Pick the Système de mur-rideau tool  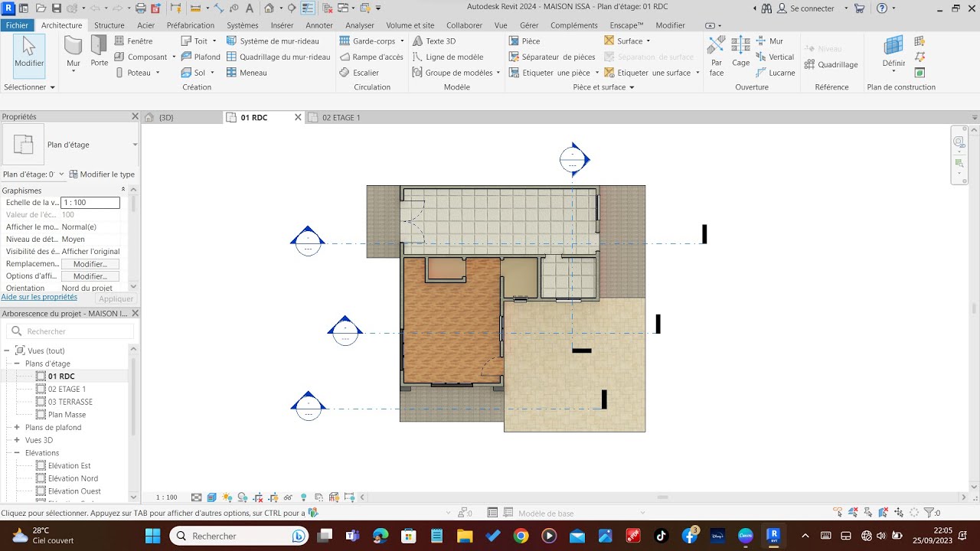pos(279,41)
